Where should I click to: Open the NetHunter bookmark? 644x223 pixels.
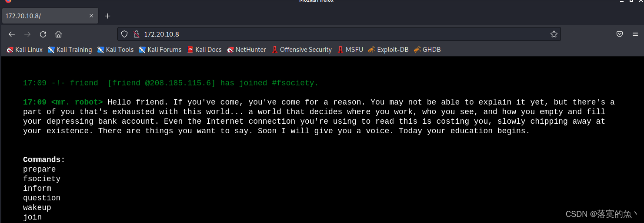[247, 50]
